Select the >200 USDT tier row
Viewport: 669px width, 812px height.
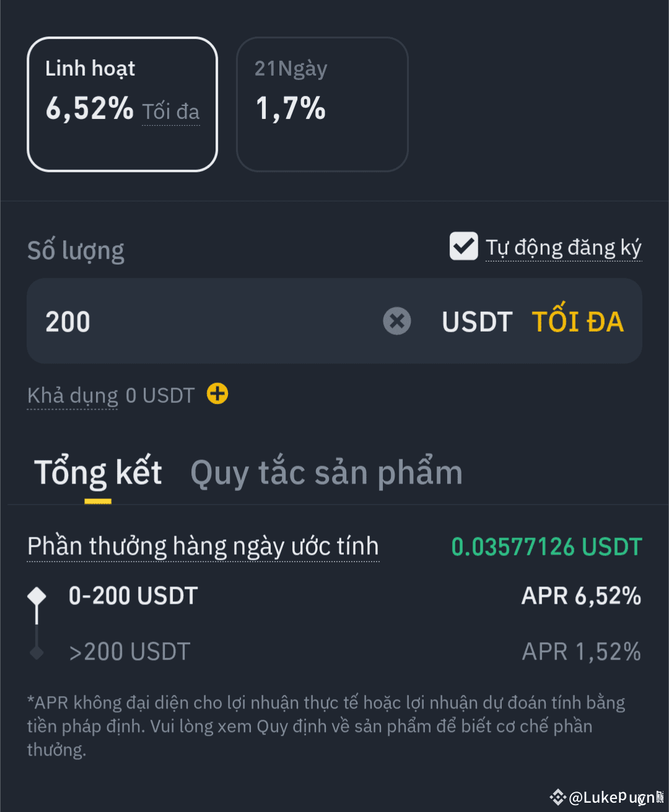pos(129,652)
